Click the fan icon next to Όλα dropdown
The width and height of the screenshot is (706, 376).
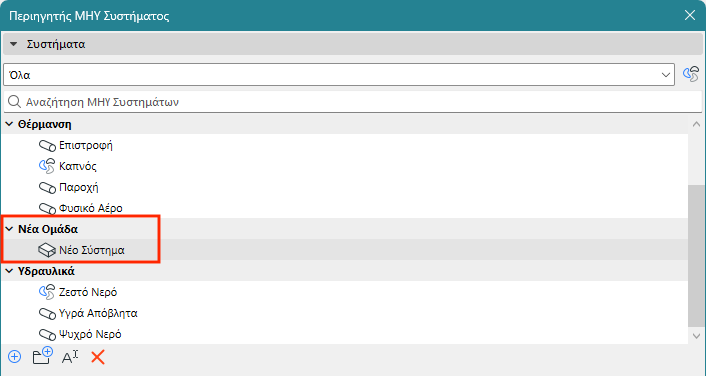click(691, 74)
